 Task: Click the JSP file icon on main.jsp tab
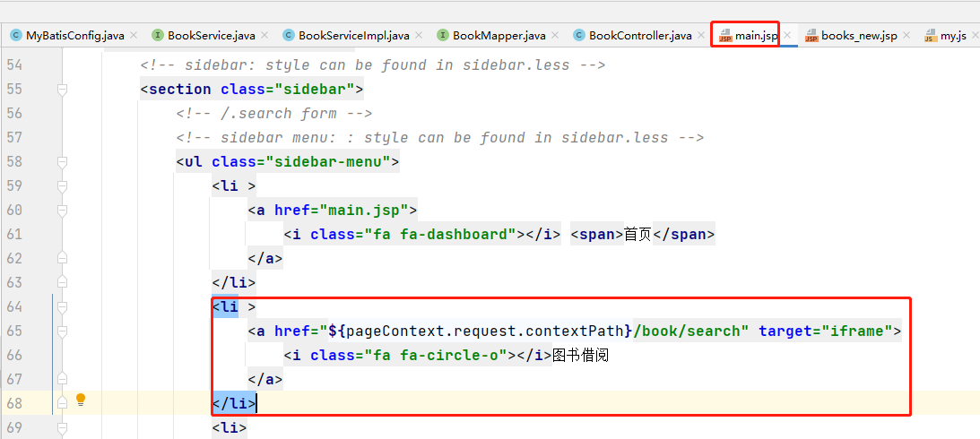coord(725,36)
